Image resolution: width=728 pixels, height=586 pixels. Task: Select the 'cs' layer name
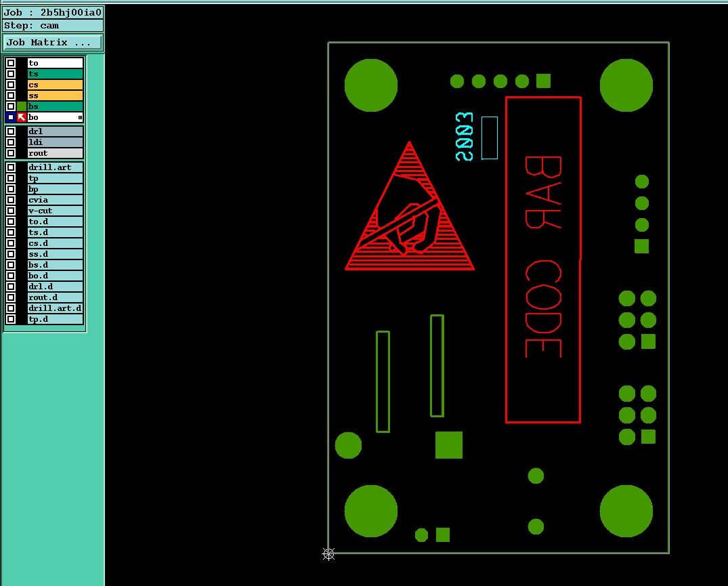coord(56,85)
